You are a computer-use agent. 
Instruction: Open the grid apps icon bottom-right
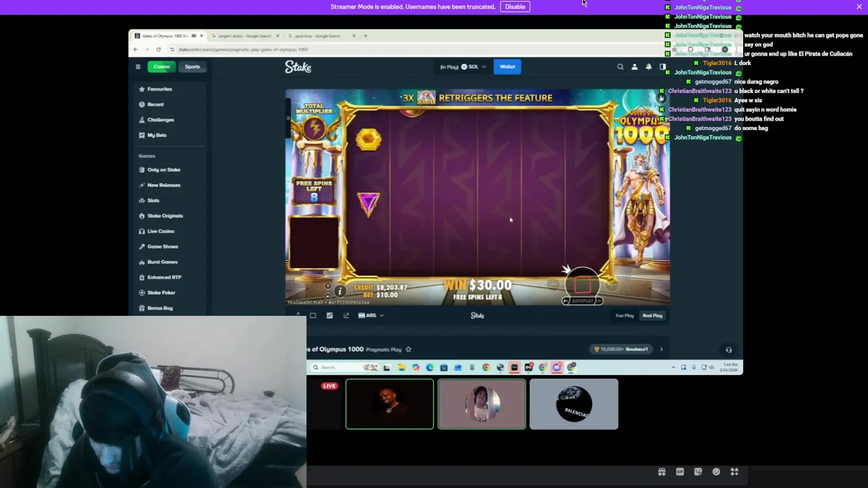coord(734,472)
